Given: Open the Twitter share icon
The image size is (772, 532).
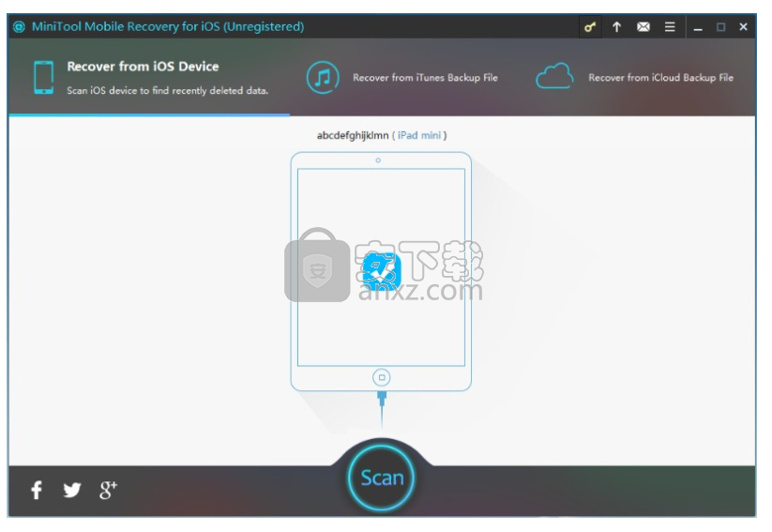Looking at the screenshot, I should (72, 490).
